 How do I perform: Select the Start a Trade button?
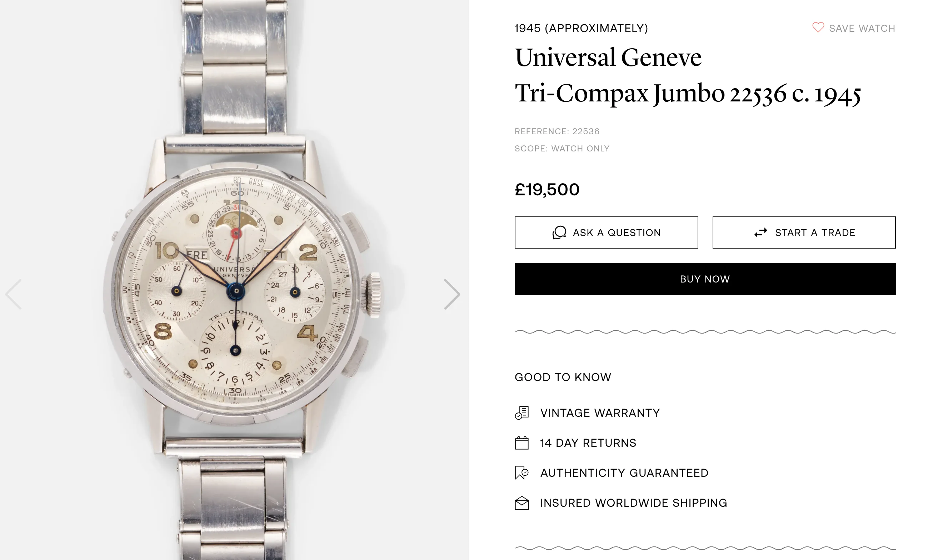click(804, 232)
